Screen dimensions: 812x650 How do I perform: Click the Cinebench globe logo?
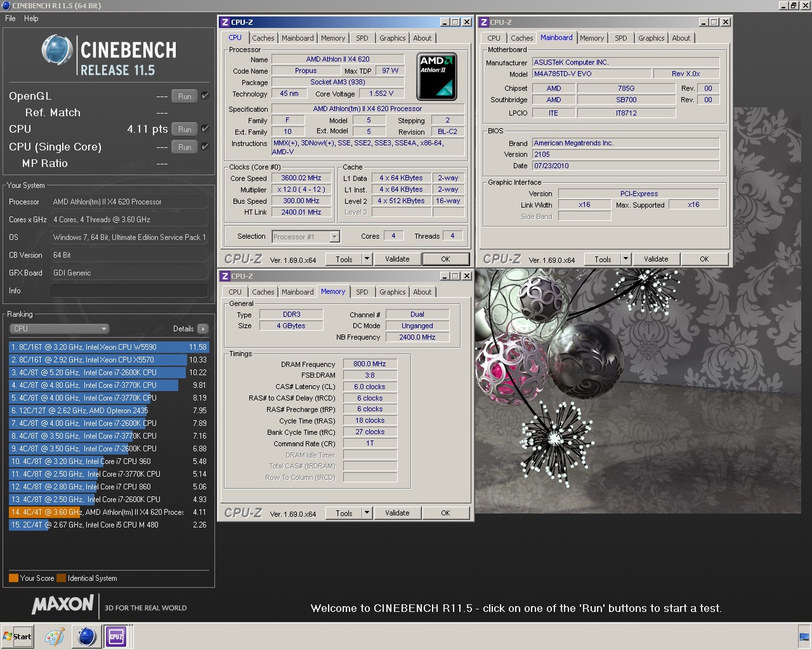point(57,50)
